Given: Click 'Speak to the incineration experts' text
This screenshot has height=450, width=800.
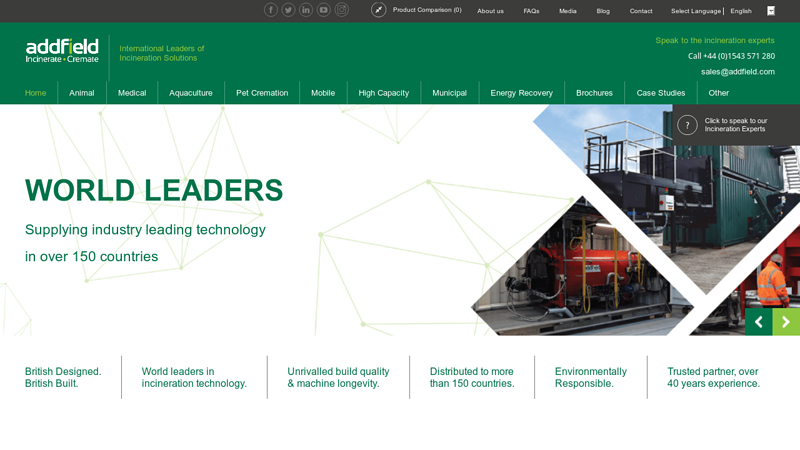Looking at the screenshot, I should pos(715,40).
